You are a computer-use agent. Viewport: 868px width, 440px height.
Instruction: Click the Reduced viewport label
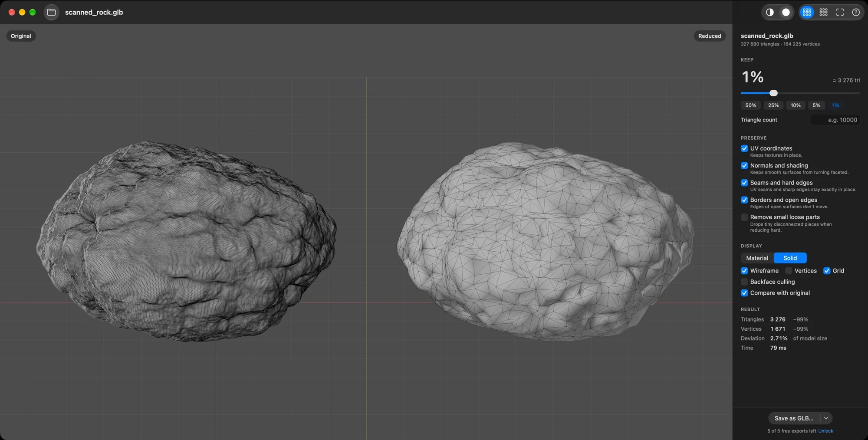click(x=710, y=36)
